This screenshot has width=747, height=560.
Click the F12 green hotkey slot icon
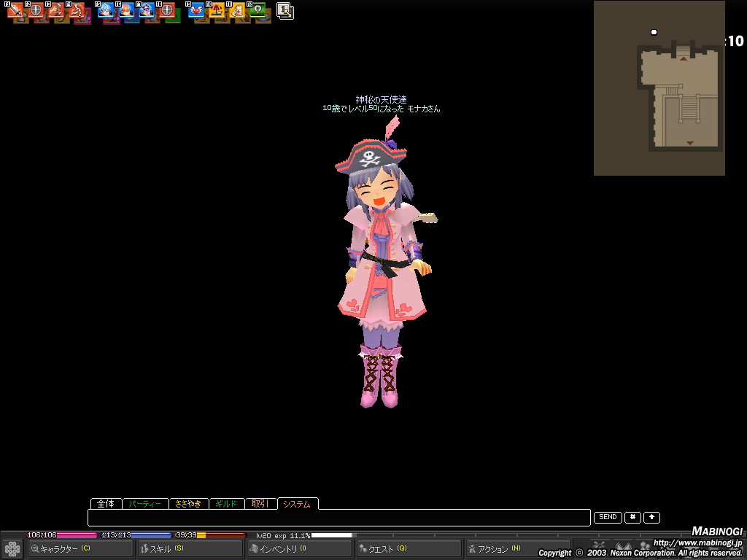coord(258,11)
